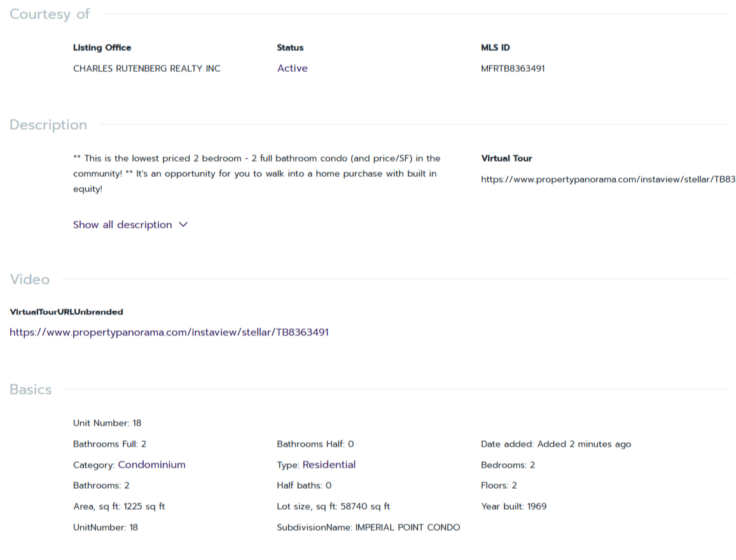Click the Courtesy of section heading
Viewport: 736px width, 560px height.
[x=50, y=14]
